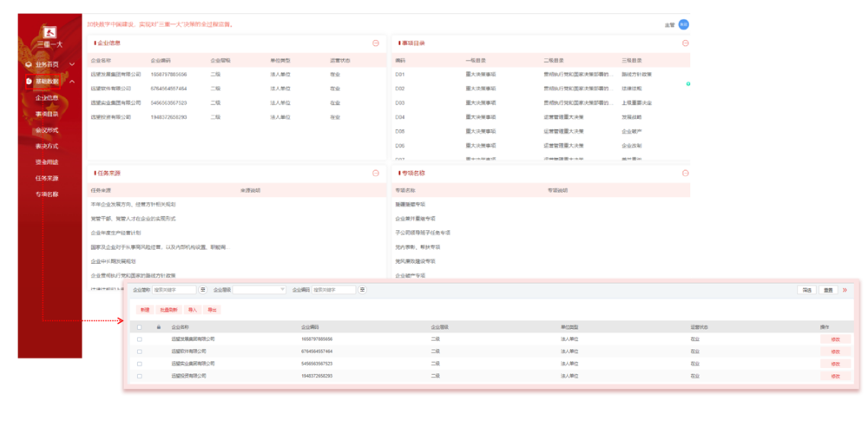Expand the 业务首页 sidebar menu
This screenshot has height=434, width=868.
point(71,64)
